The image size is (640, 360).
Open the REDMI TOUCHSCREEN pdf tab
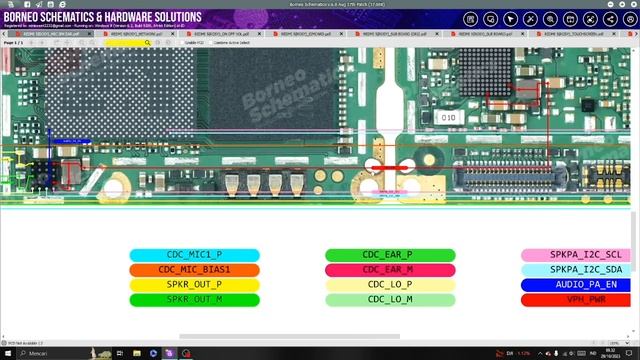click(x=573, y=34)
